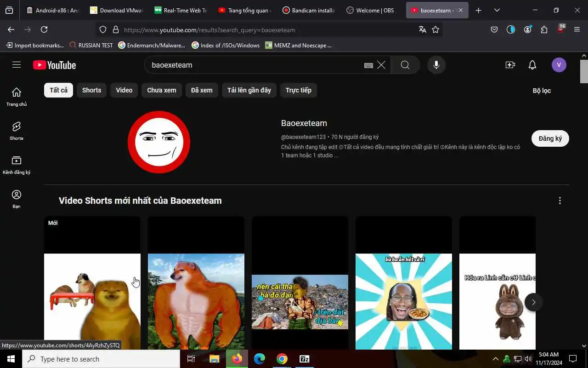
Task: Advance the Shorts carousel with next arrow
Action: coord(533,302)
